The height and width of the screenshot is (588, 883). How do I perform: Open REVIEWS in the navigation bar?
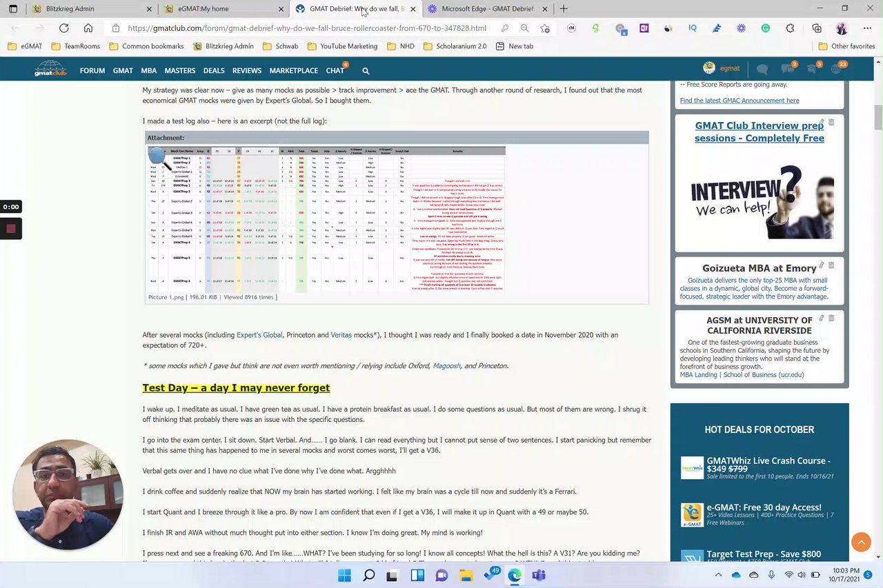[246, 70]
